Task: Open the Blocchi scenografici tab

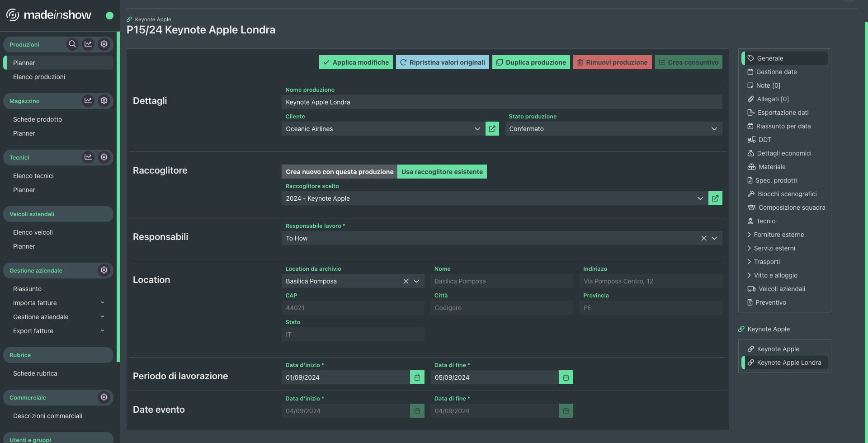Action: [785, 194]
